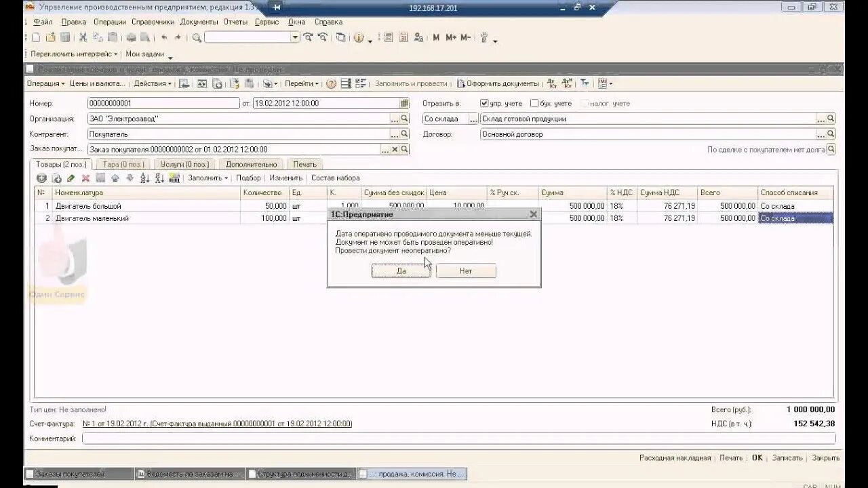Sort descending with the Z-A icon
Image resolution: width=868 pixels, height=488 pixels.
click(159, 178)
